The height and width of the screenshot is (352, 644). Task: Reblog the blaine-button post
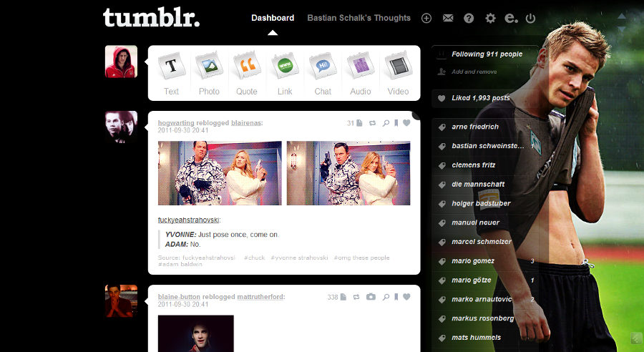pyautogui.click(x=356, y=297)
